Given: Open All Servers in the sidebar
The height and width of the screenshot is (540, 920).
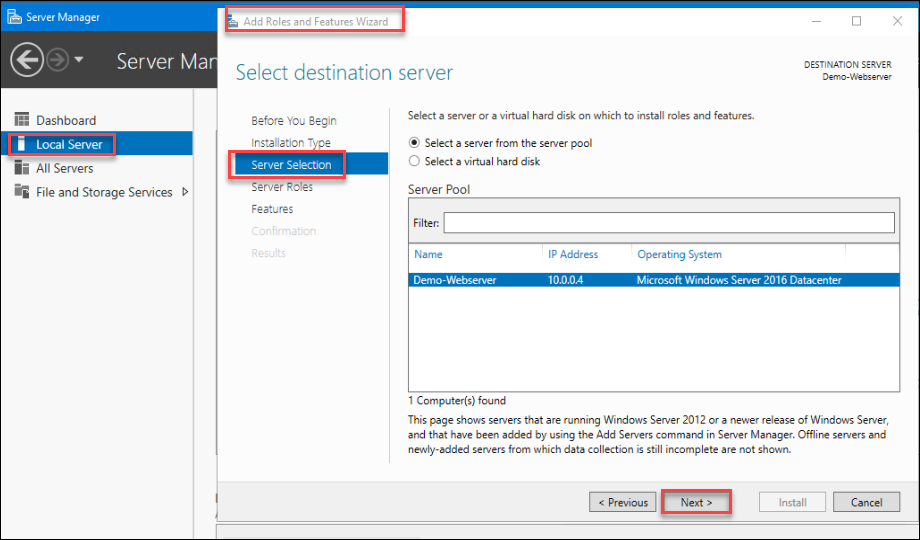Looking at the screenshot, I should point(65,168).
